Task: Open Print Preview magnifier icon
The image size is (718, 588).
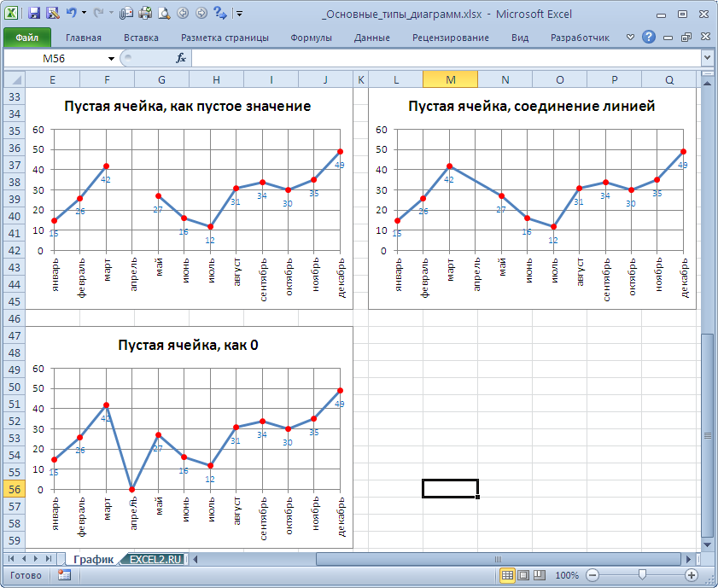Action: (164, 13)
